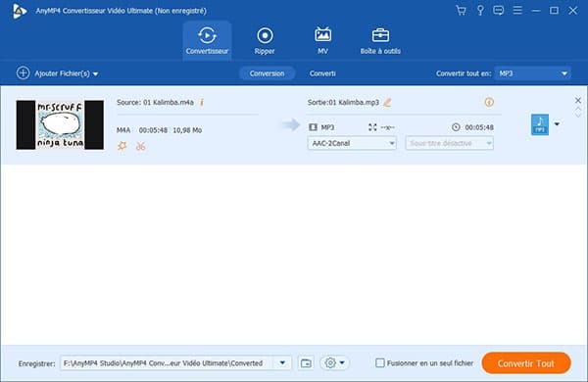Screen dimensions: 588x382
Task: Enable Fusionner en un seul fichier checkbox
Action: [380, 362]
